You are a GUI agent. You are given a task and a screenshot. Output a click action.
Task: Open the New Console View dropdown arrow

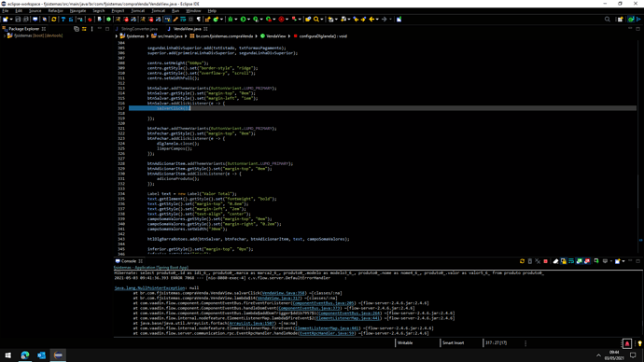pos(623,261)
